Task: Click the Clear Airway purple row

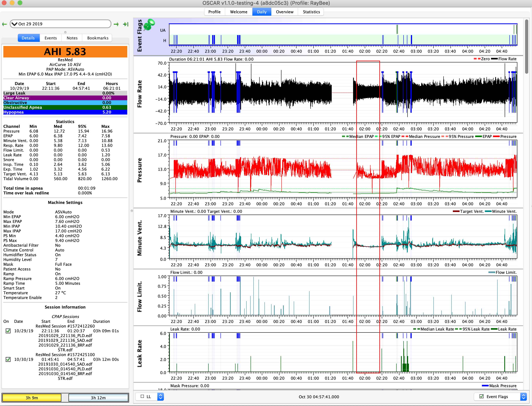Action: pyautogui.click(x=65, y=98)
